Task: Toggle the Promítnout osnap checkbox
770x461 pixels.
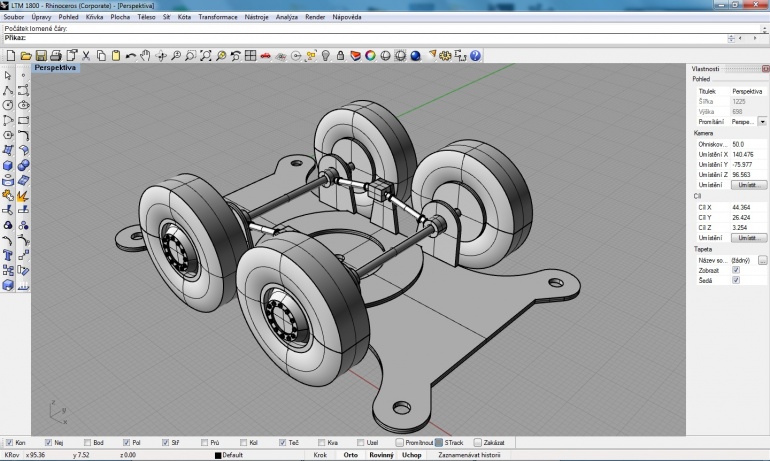Action: (399, 442)
